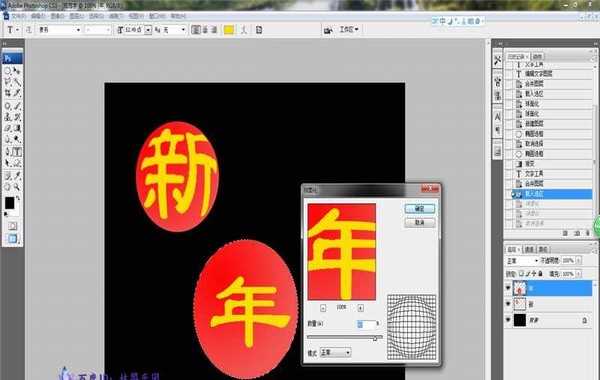Select the Notes tool

(x=8, y=176)
